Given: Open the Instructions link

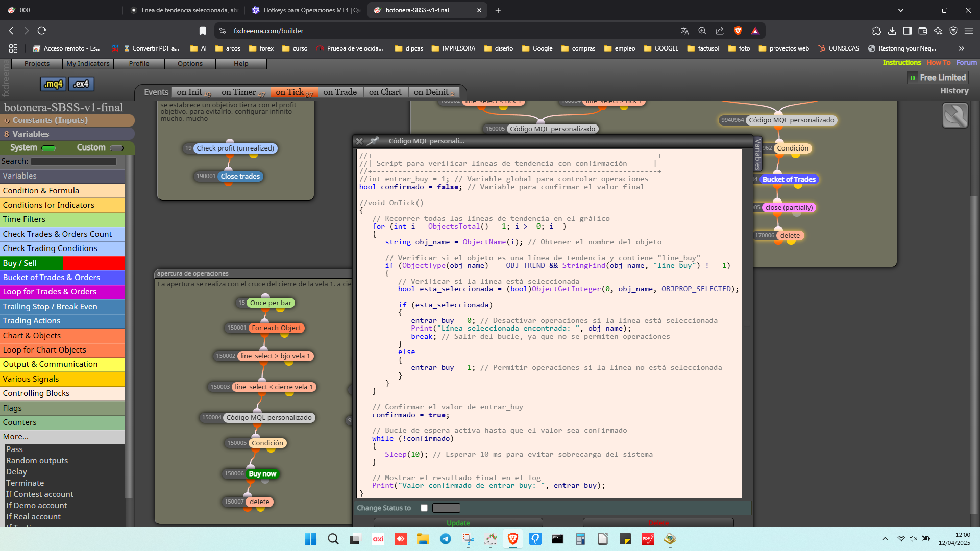Looking at the screenshot, I should click(902, 63).
